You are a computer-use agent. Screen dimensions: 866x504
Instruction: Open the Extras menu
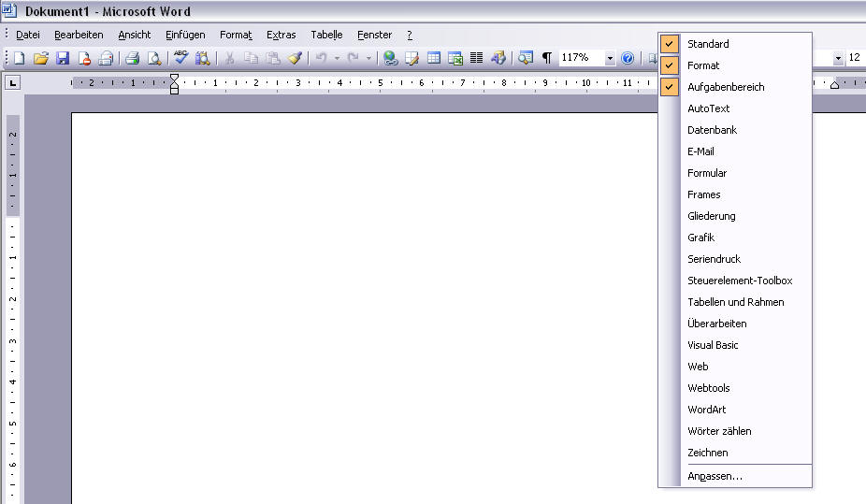point(281,35)
